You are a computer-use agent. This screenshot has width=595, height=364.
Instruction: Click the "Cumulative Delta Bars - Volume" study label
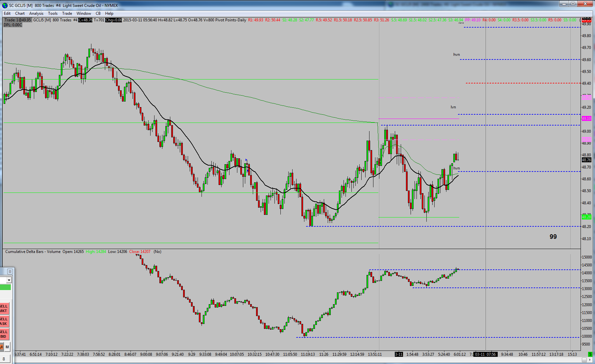click(x=33, y=252)
